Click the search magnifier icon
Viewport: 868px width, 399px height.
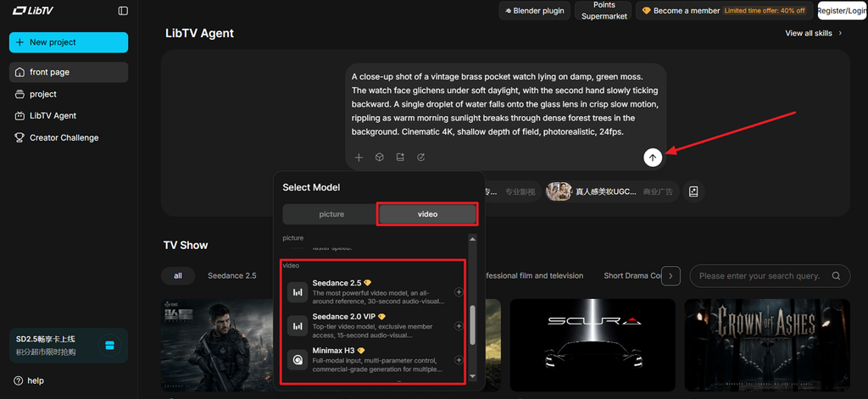click(836, 275)
